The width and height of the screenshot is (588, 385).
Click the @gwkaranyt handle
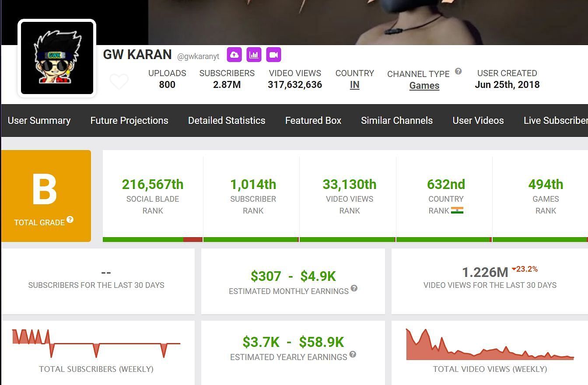198,56
